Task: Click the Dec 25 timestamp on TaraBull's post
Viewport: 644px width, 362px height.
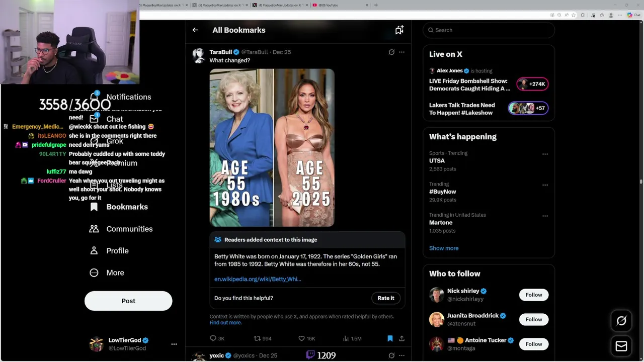Action: (x=282, y=52)
